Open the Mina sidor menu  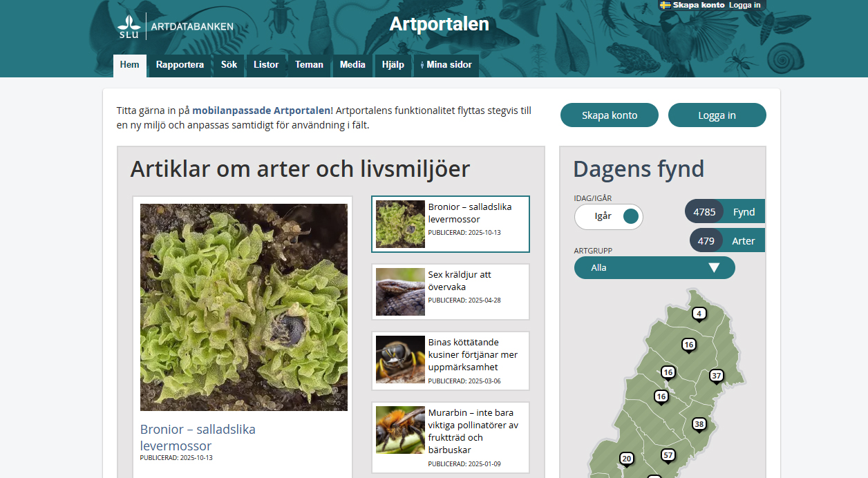[446, 65]
